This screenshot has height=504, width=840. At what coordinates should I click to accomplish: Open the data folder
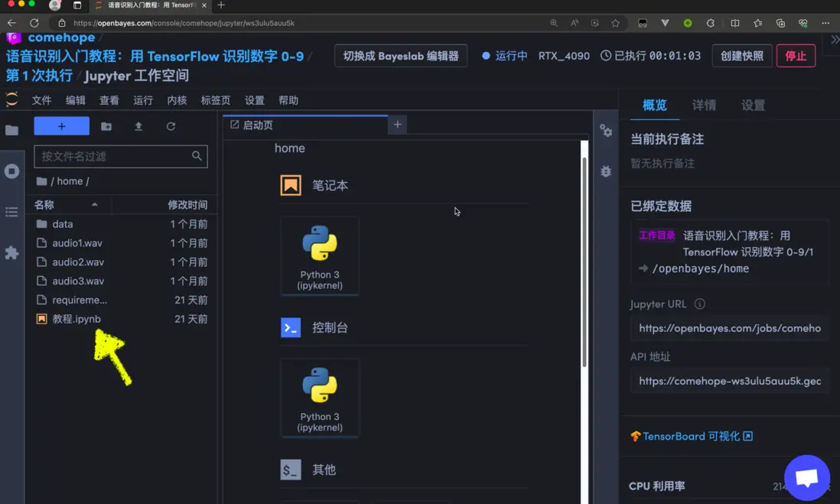pyautogui.click(x=122, y=224)
